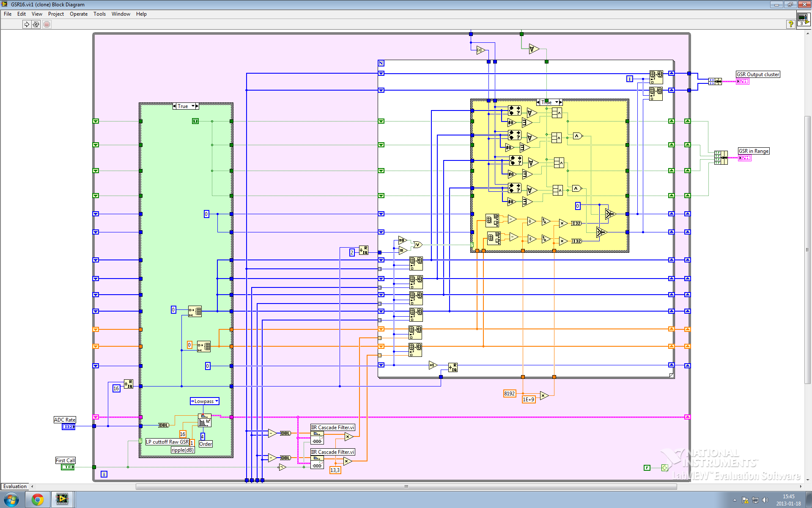The height and width of the screenshot is (508, 812).
Task: Click the Run Continuously button
Action: (x=36, y=24)
